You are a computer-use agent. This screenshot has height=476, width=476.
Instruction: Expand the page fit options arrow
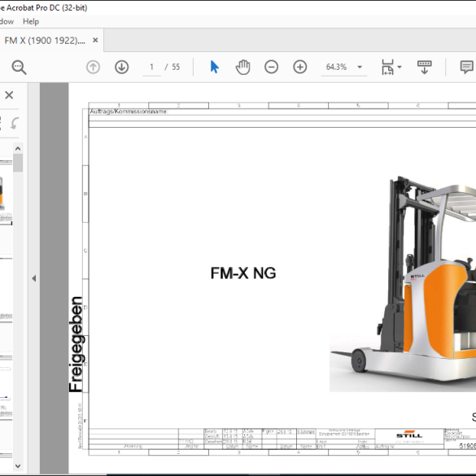(400, 67)
